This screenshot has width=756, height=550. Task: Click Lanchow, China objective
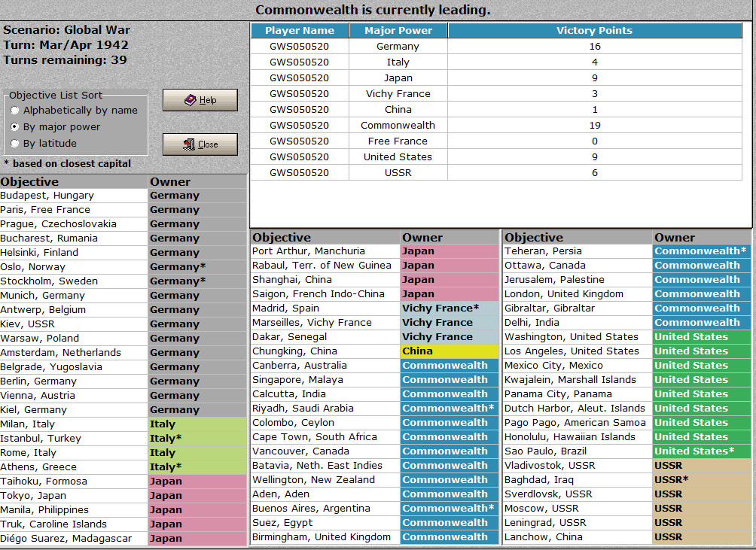click(578, 536)
